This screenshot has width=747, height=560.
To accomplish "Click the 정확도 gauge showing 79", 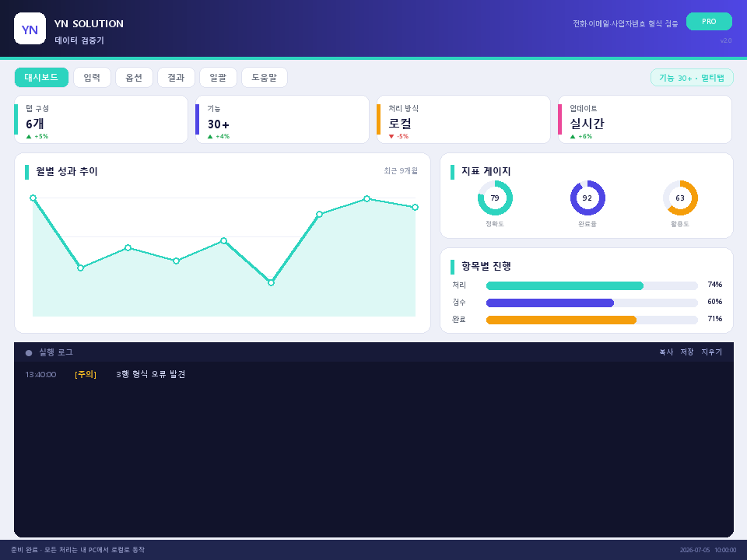I will pos(495,198).
